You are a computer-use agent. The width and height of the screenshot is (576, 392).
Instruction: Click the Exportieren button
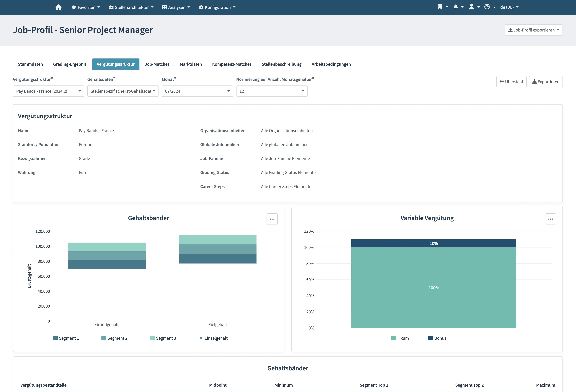point(546,82)
